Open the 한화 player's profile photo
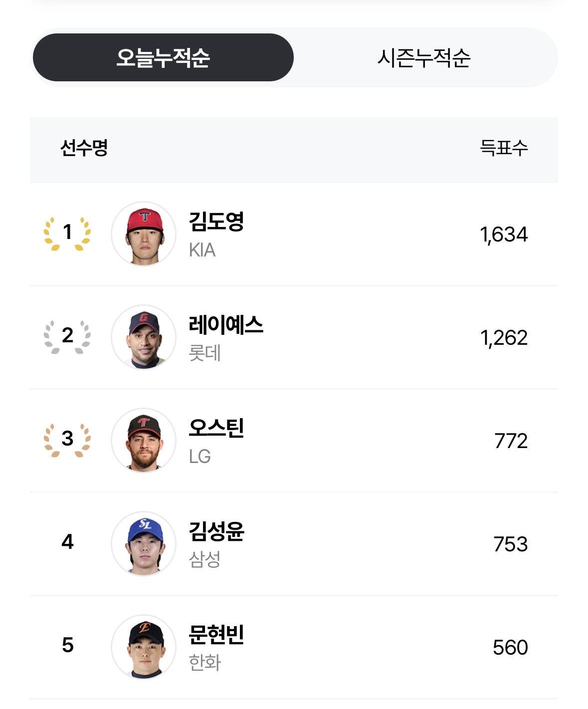Viewport: 588px width, 709px height. [x=144, y=647]
